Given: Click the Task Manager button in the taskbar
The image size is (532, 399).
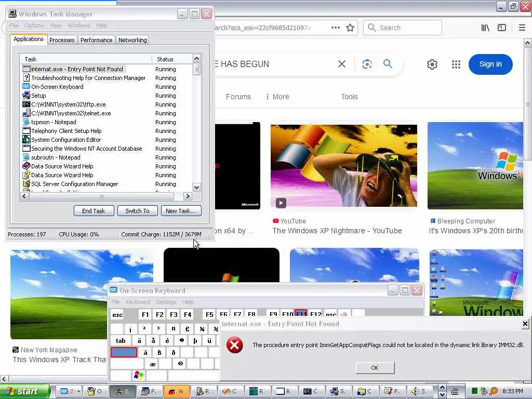Looking at the screenshot, I should pyautogui.click(x=124, y=391).
